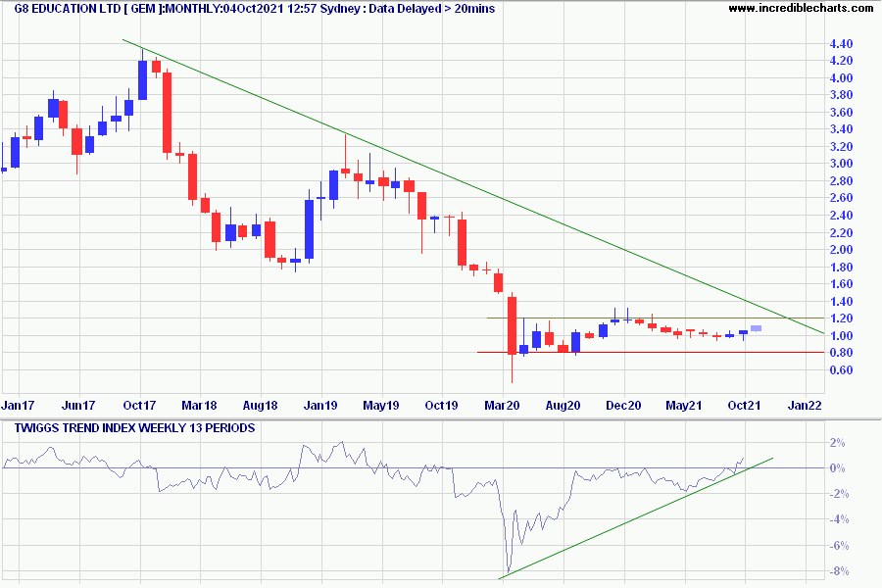Image resolution: width=882 pixels, height=588 pixels.
Task: Click the Dec20 date axis label
Action: point(624,405)
